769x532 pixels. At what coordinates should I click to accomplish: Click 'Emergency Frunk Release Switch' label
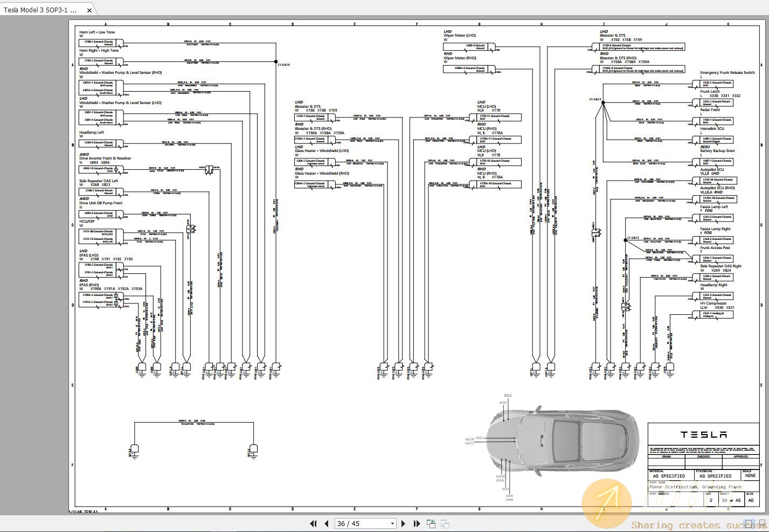click(x=728, y=73)
